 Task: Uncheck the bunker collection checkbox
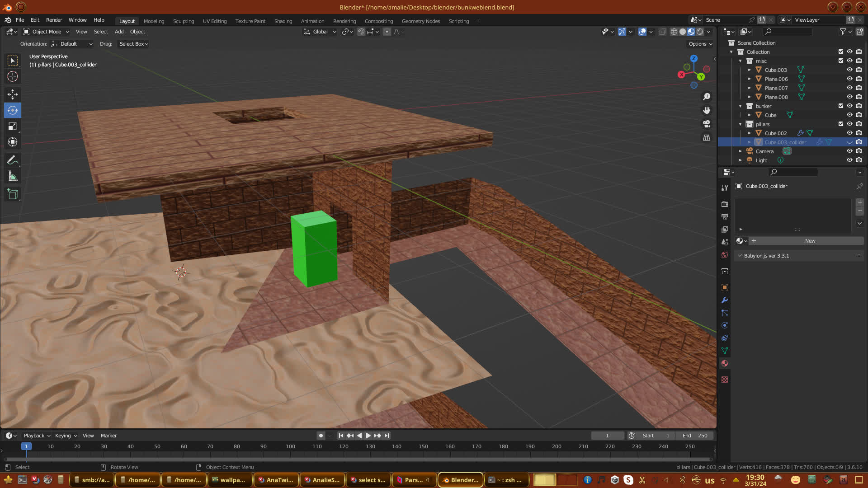click(841, 106)
